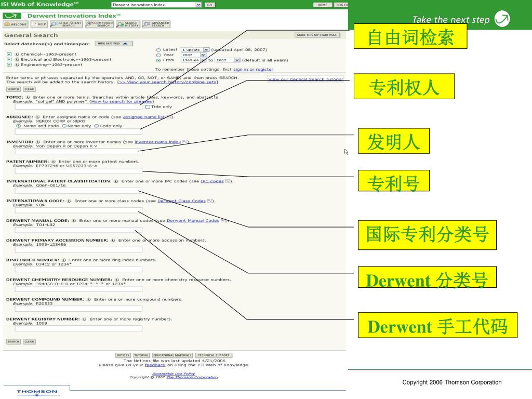Open the Help toolbar button

point(38,24)
